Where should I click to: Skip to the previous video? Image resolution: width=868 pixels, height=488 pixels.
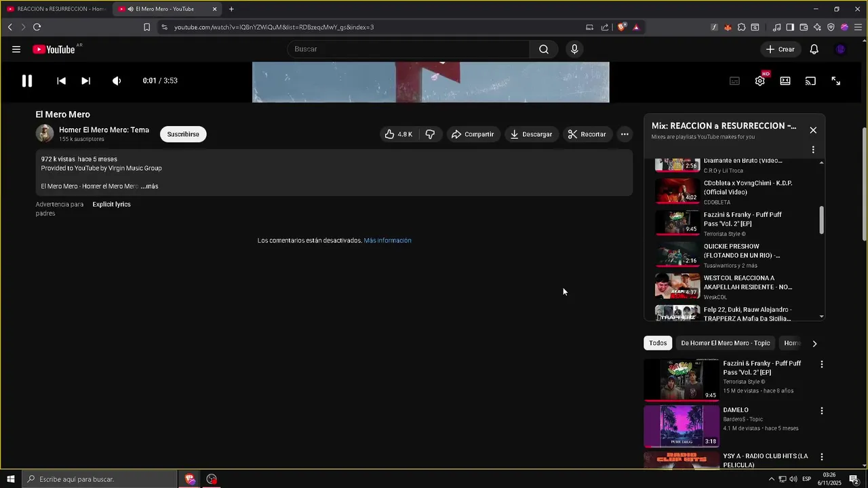[x=61, y=81]
